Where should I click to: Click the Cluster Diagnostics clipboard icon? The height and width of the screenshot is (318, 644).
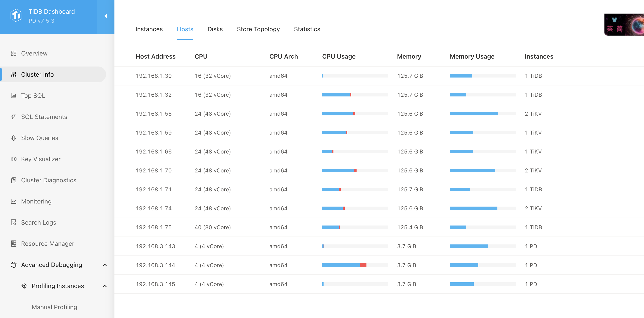(13, 180)
